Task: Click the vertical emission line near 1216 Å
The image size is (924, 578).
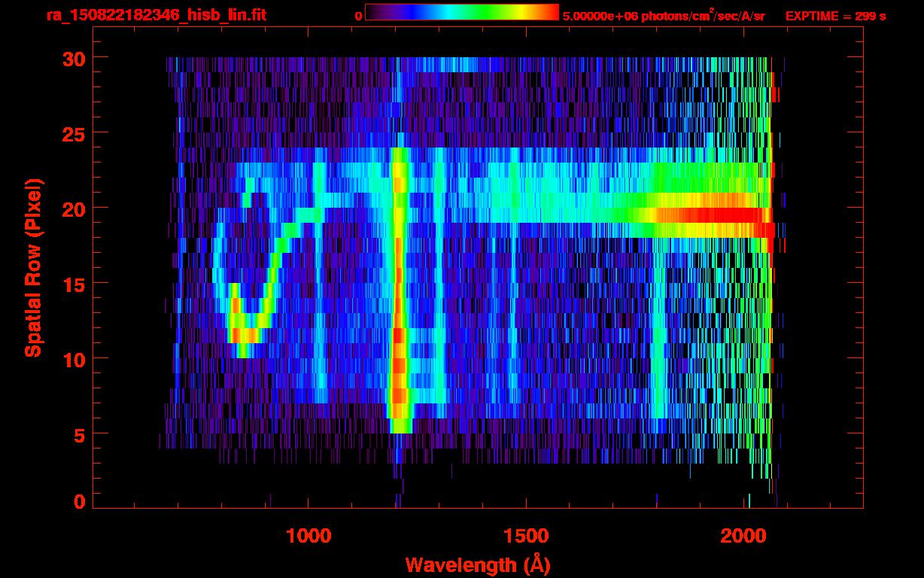Action: click(x=398, y=290)
